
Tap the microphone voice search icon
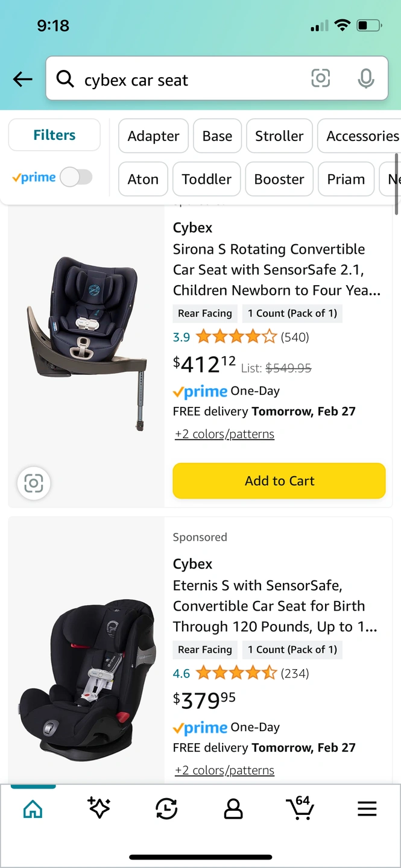pyautogui.click(x=365, y=78)
